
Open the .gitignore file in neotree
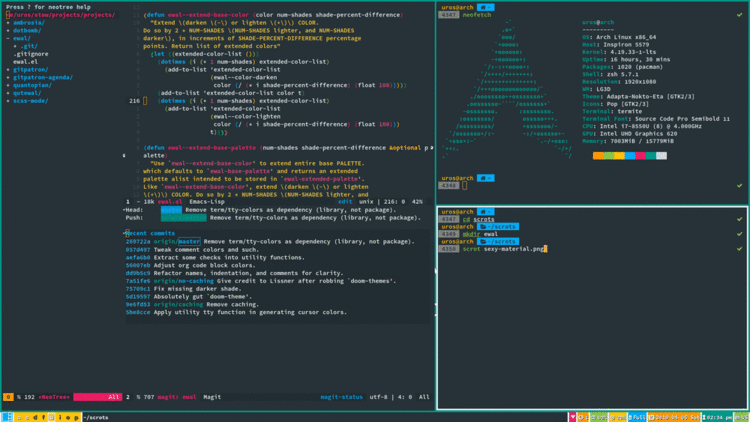click(x=31, y=54)
